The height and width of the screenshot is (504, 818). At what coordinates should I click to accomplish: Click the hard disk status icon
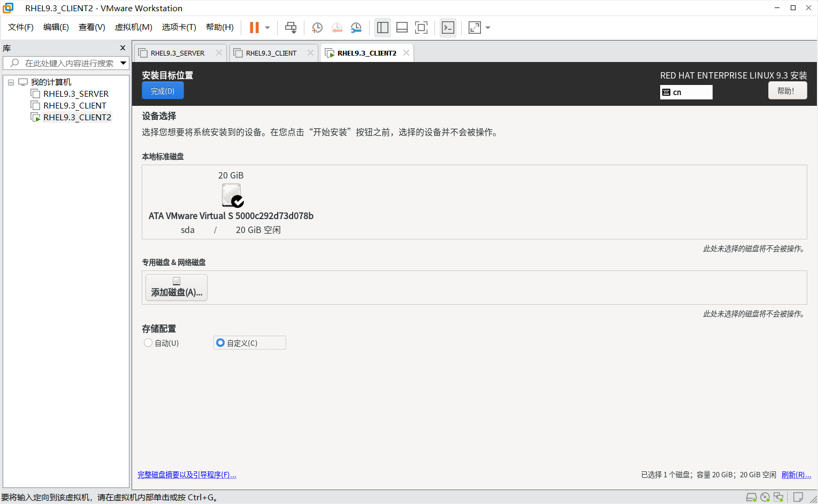coord(751,498)
